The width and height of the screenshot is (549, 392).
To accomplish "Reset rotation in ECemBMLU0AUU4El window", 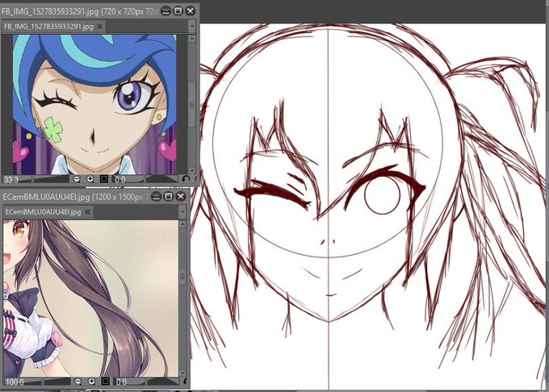I will (x=185, y=382).
